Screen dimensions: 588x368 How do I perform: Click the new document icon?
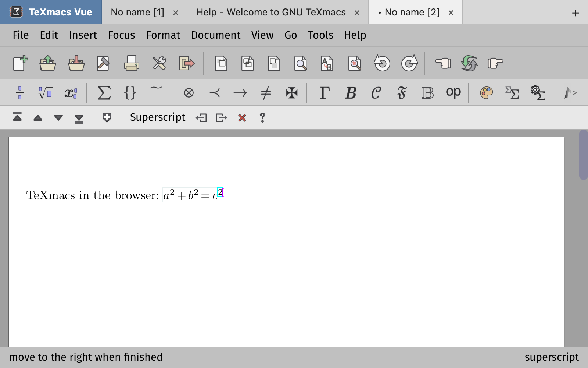click(21, 63)
